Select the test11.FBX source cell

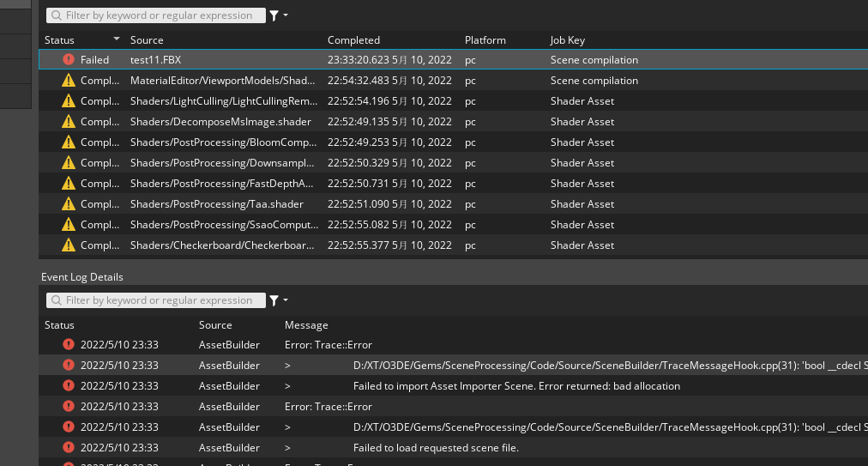[x=155, y=59]
